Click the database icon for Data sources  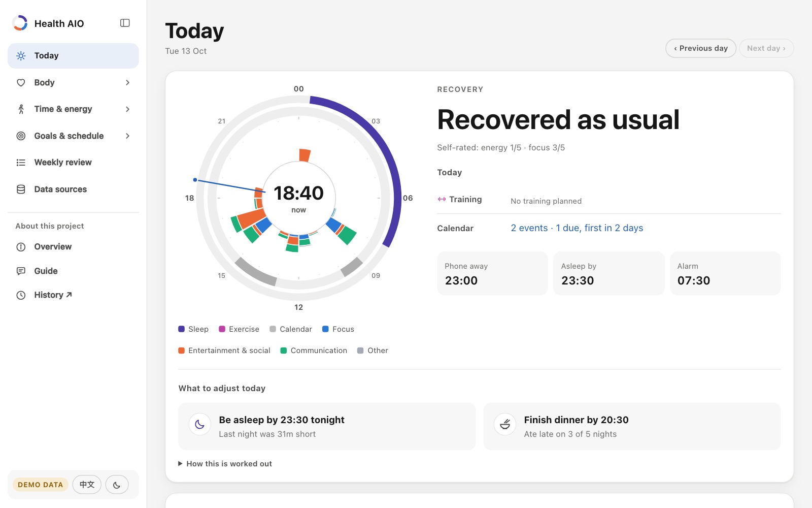point(21,189)
